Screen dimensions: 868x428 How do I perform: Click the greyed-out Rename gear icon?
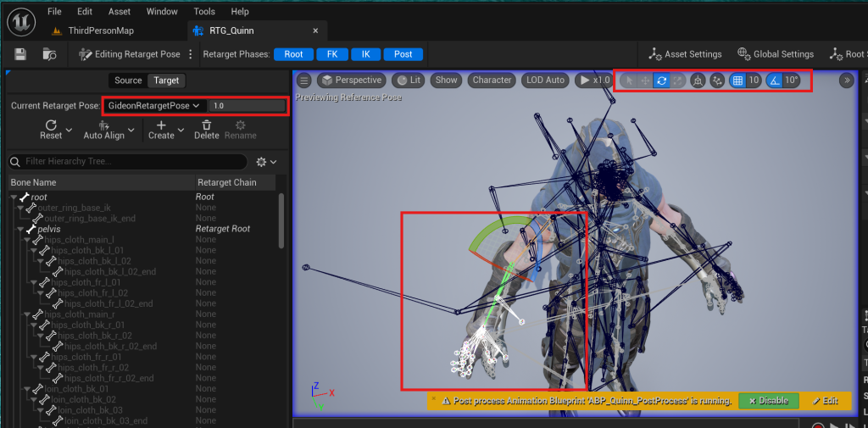[x=240, y=125]
